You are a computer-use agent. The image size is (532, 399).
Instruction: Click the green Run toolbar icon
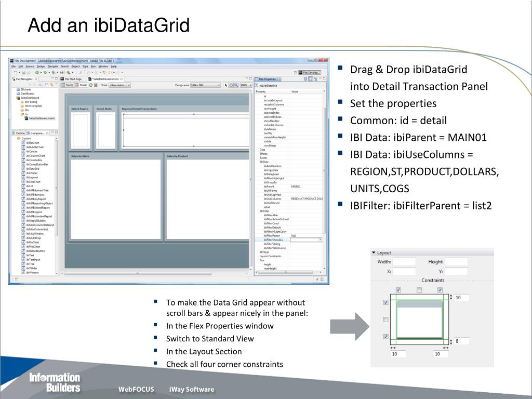37,73
